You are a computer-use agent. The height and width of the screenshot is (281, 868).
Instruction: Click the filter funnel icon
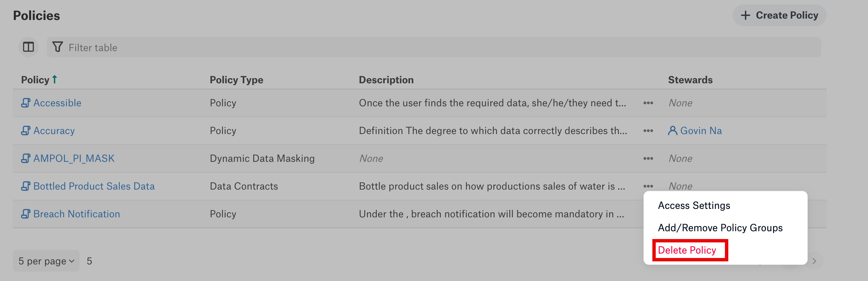point(58,47)
